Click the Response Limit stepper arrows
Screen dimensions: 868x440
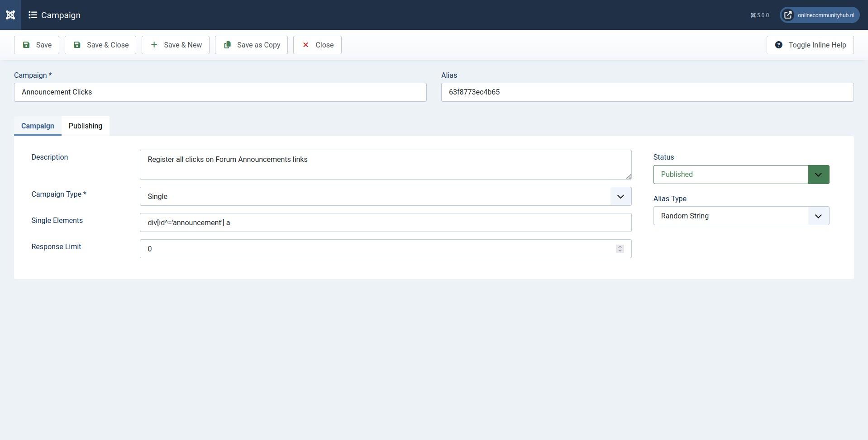tap(620, 249)
